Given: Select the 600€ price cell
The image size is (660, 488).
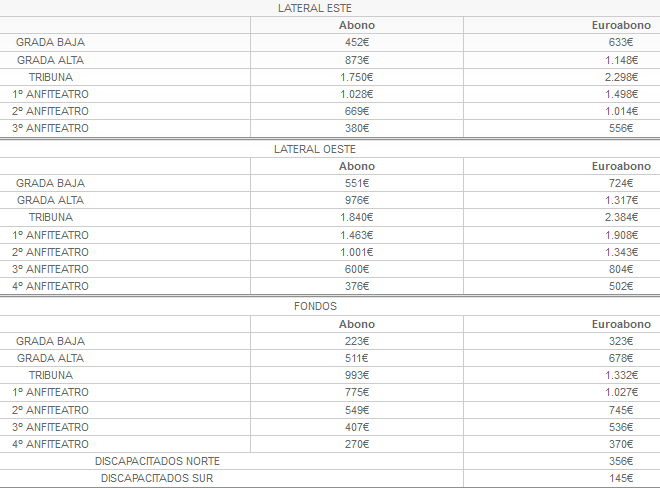Looking at the screenshot, I should coord(357,269).
